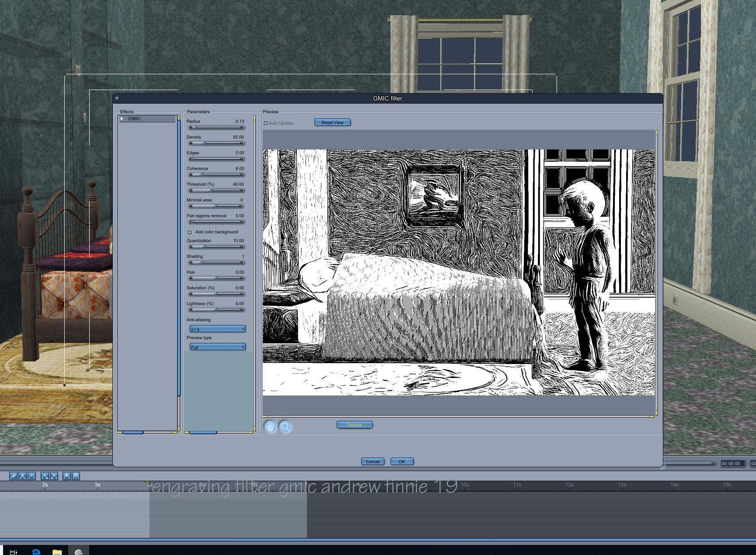Viewport: 756px width, 555px height.
Task: Click the 3s mark on the timeline ruler
Action: [x=98, y=484]
